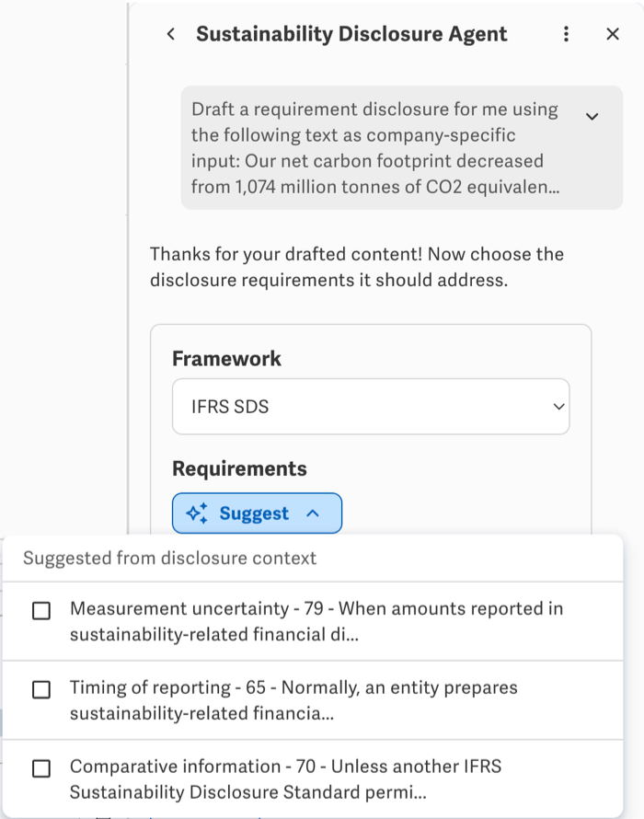Click the dropdown arrow in Framework field
This screenshot has height=819, width=644.
(x=558, y=407)
